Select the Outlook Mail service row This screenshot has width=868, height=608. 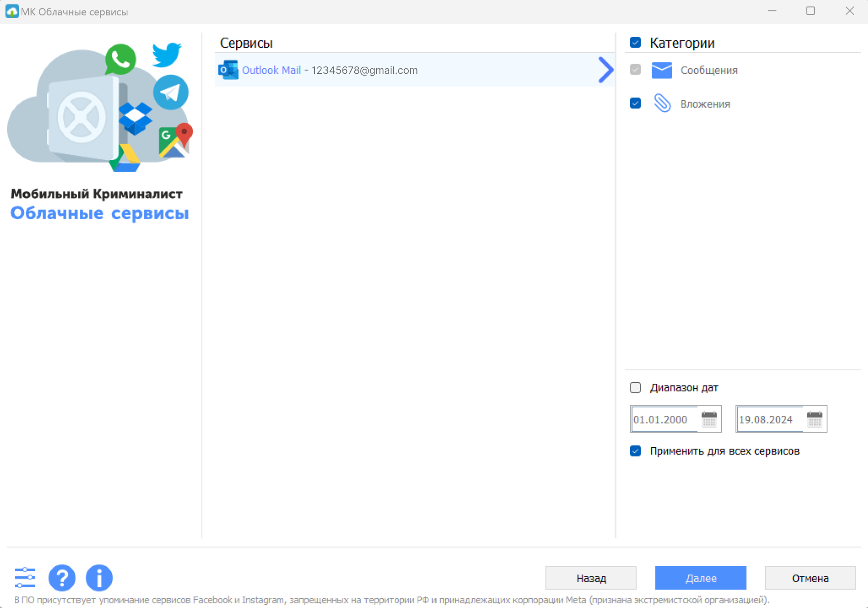click(x=413, y=70)
